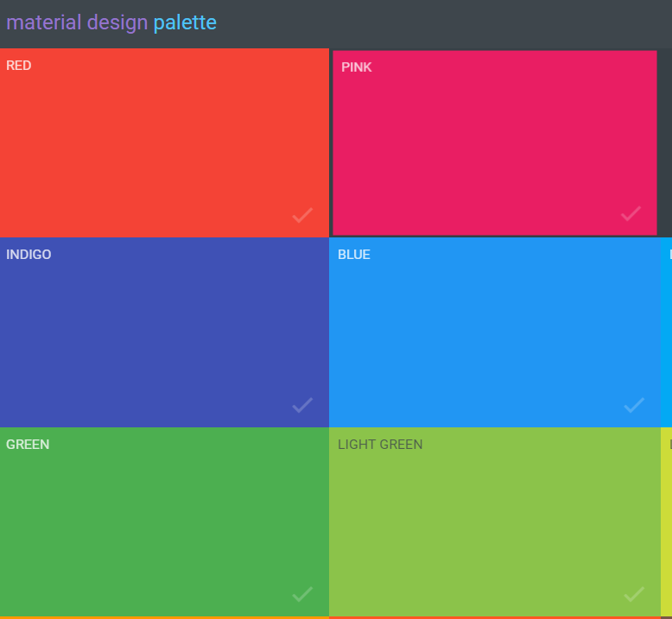672x619 pixels.
Task: Pick the partially visible light blue swatch
Action: point(667,332)
